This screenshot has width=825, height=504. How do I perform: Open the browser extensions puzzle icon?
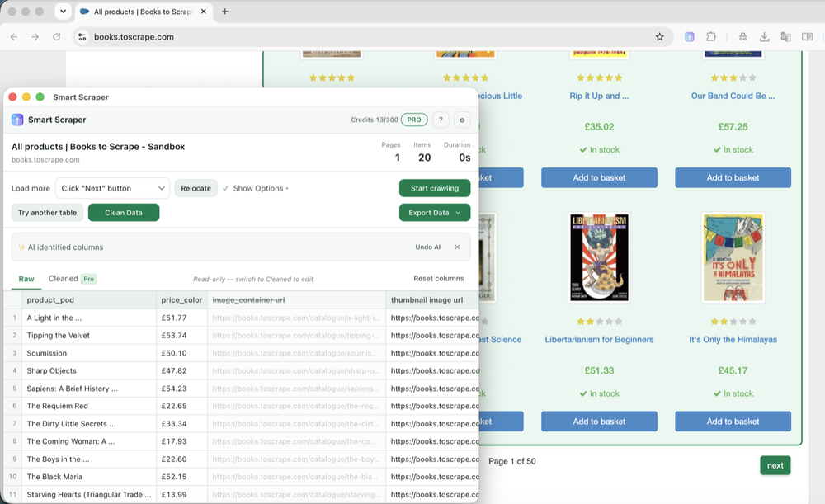711,37
